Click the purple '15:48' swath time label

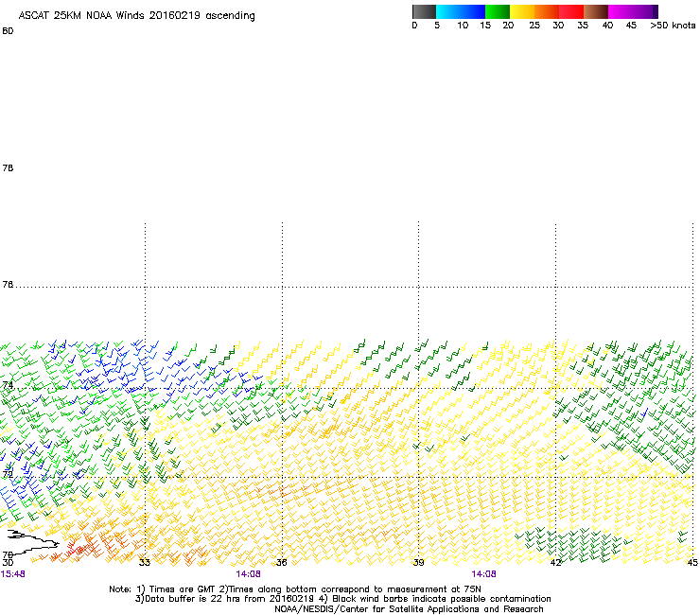pos(13,574)
